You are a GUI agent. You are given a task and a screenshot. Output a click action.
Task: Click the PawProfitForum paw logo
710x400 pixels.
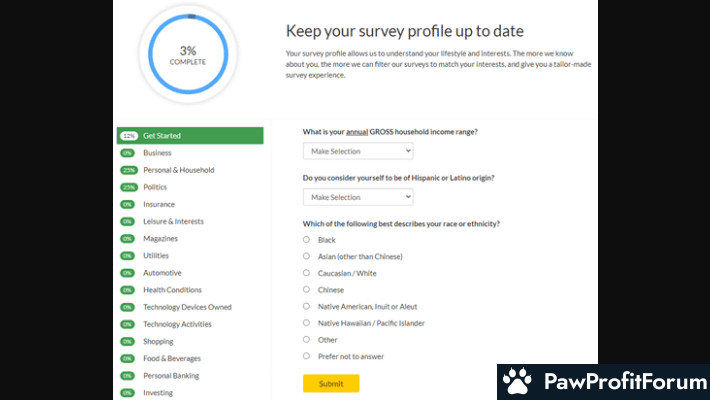(517, 381)
